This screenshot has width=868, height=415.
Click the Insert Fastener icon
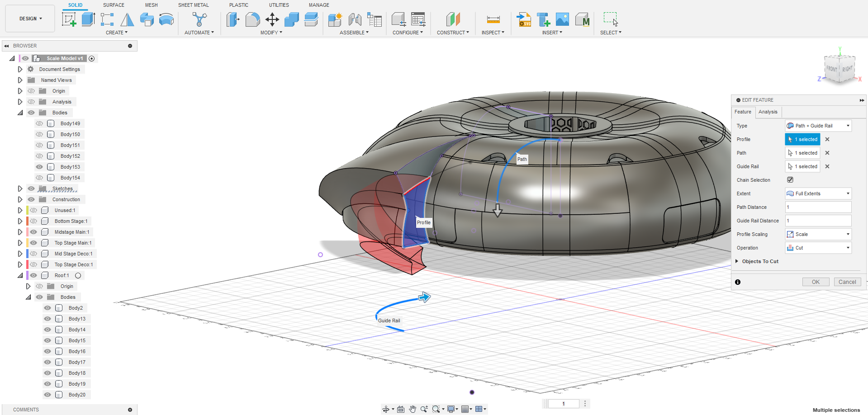click(x=543, y=19)
